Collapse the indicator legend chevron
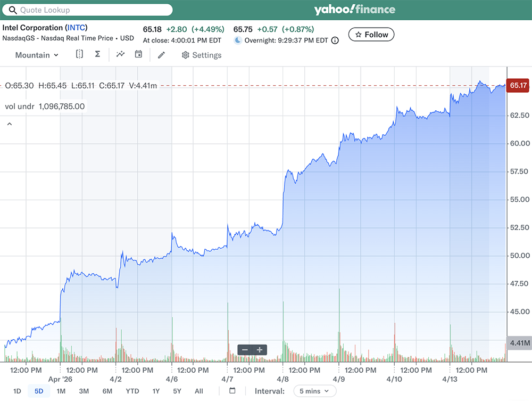 10,124
